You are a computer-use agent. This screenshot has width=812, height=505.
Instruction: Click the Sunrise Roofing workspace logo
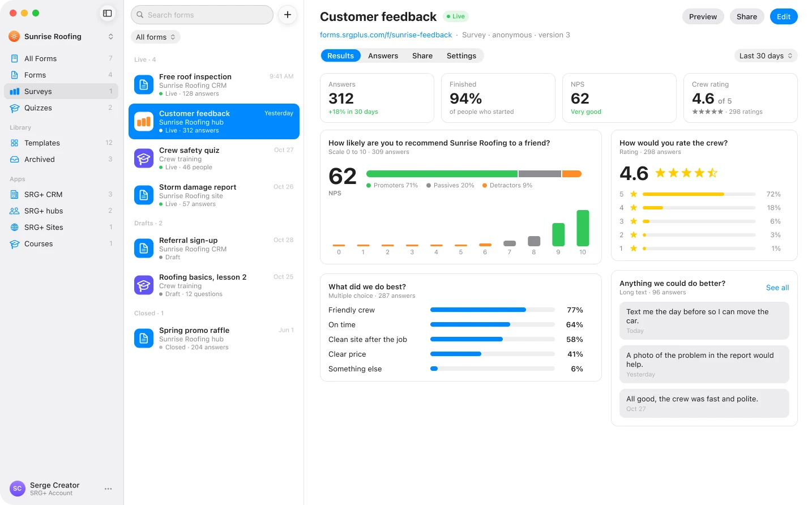coord(14,36)
